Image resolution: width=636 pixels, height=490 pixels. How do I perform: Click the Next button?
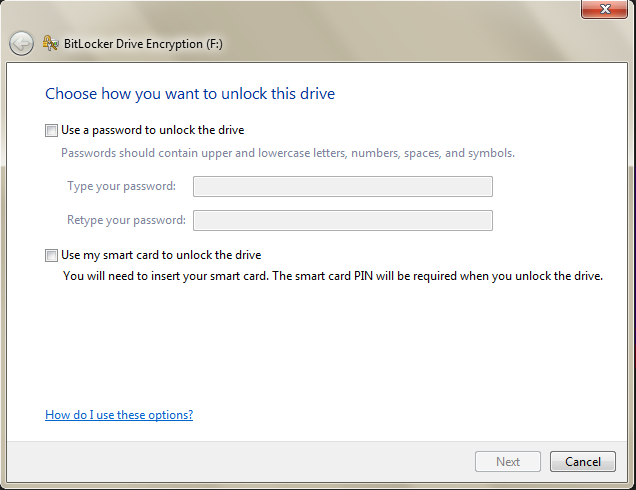pos(508,462)
